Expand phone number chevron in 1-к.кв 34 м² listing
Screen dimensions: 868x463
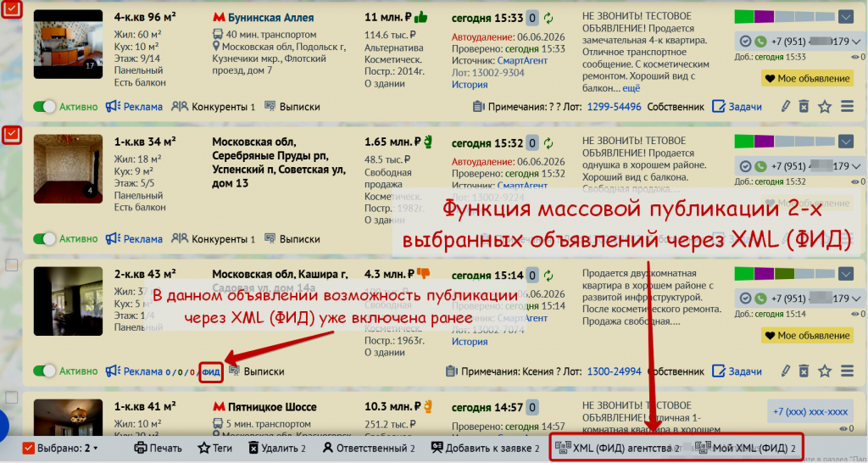pyautogui.click(x=857, y=166)
